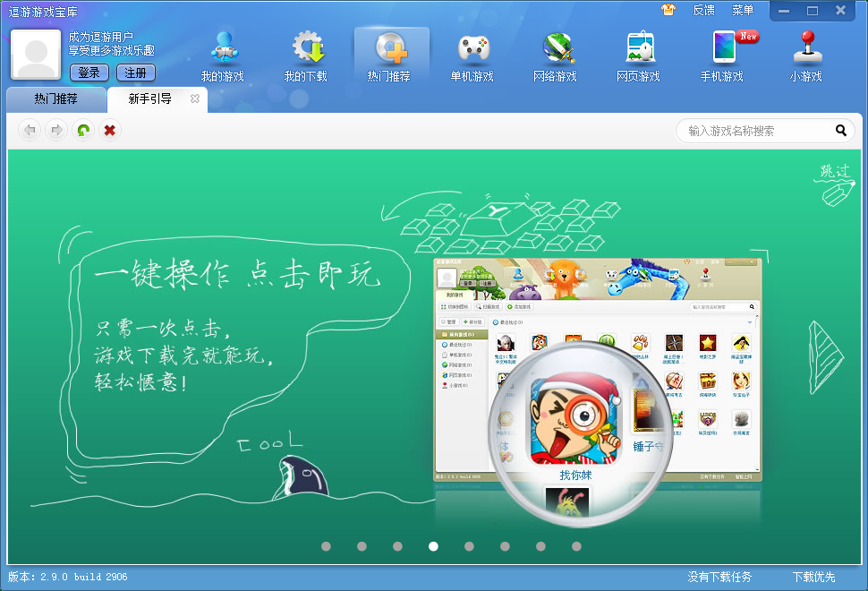Click the shirt skin icon in title bar
868x591 pixels.
[668, 10]
